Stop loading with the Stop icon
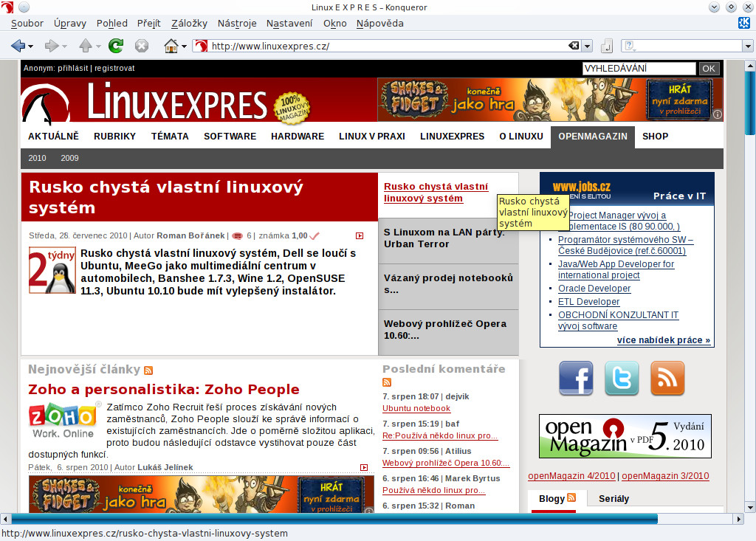The width and height of the screenshot is (756, 541). (141, 46)
